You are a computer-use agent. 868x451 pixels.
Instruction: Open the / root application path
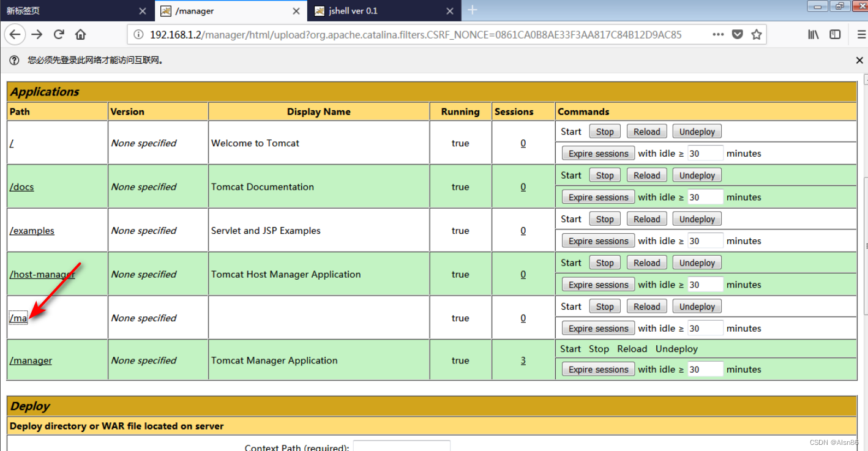[x=12, y=143]
